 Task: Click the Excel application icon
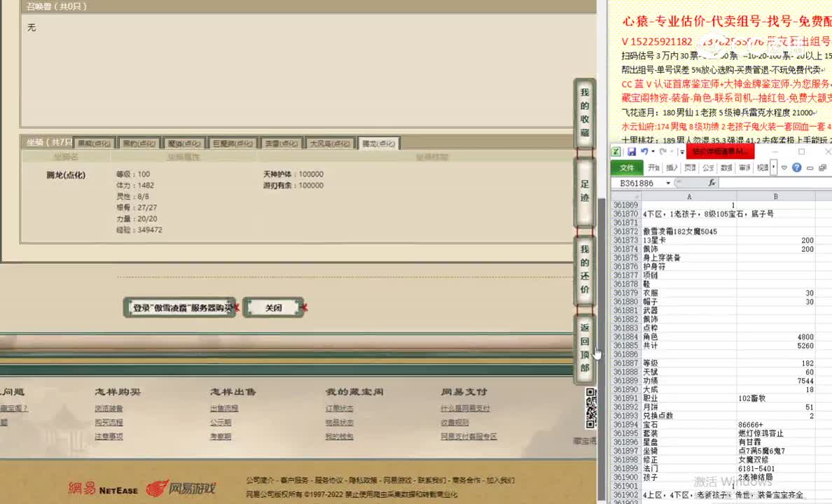[616, 152]
